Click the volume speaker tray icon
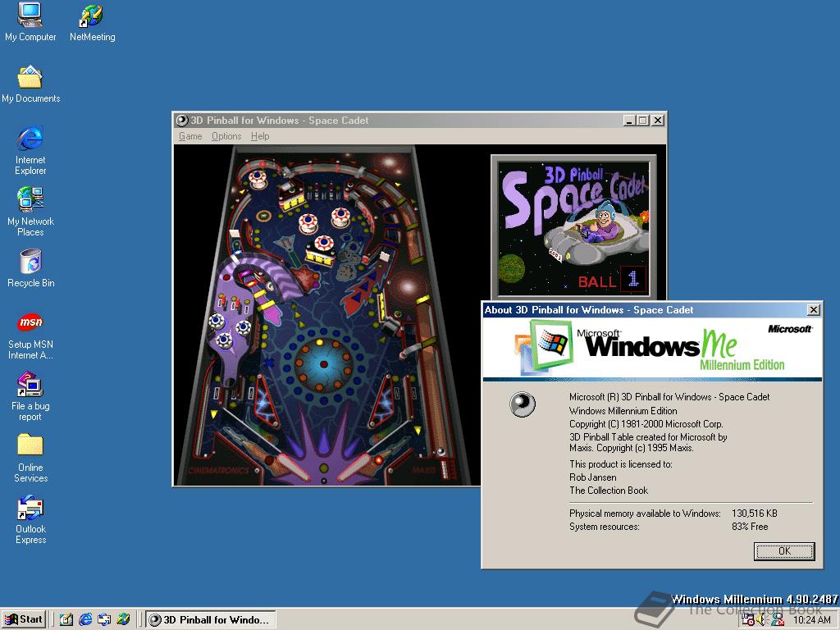Viewport: 840px width, 630px height. [x=762, y=620]
